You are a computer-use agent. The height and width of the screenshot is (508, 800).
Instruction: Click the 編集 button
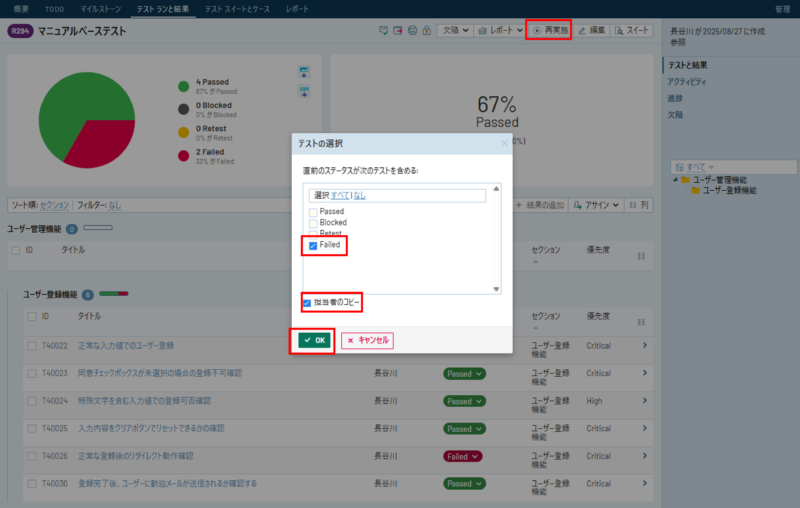coord(592,31)
